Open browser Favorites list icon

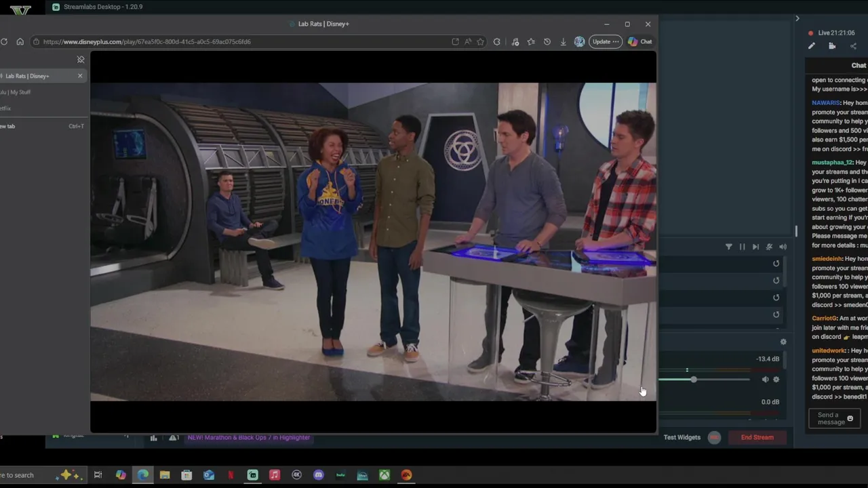[x=531, y=41]
